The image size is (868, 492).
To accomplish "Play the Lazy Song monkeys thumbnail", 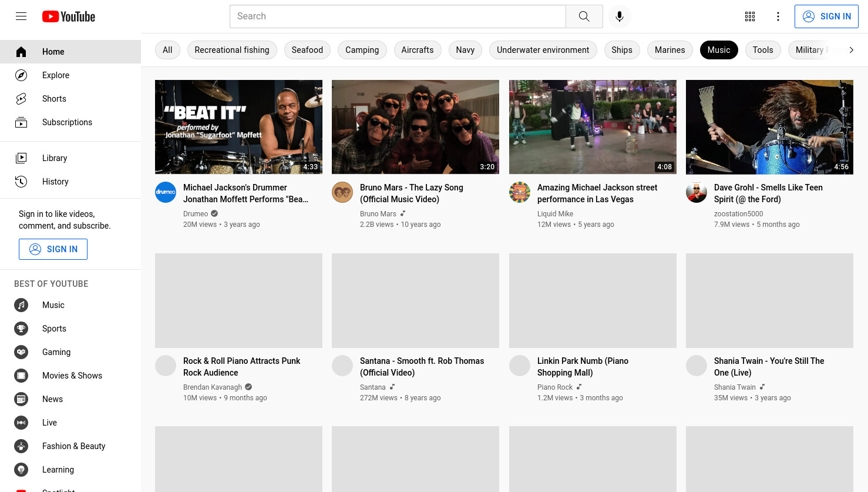I will pyautogui.click(x=415, y=127).
